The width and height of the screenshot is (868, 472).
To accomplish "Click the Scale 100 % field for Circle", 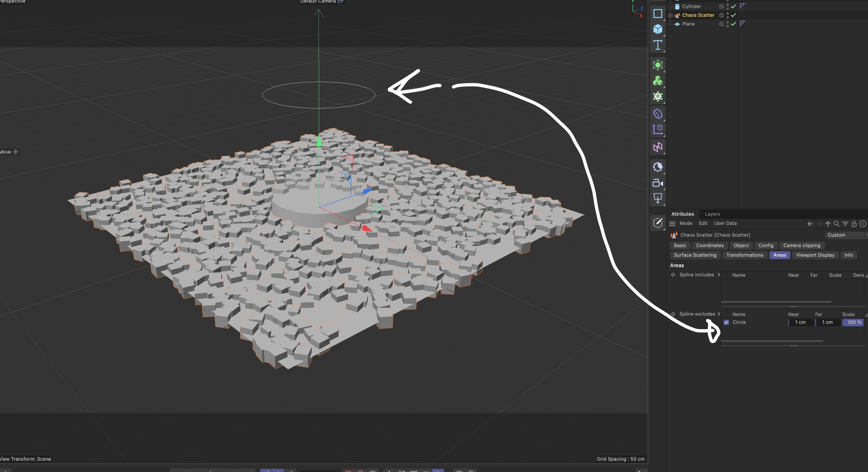I will 853,322.
